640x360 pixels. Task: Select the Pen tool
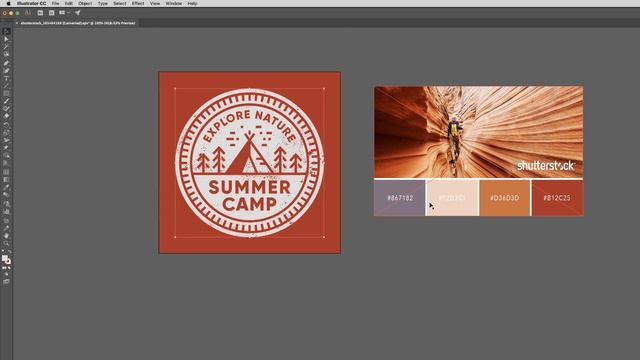[x=6, y=63]
